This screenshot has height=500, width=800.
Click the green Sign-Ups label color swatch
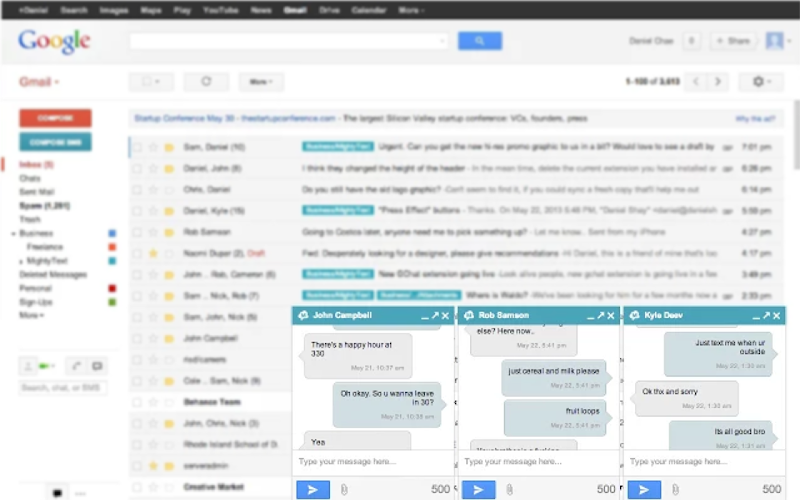pos(112,302)
